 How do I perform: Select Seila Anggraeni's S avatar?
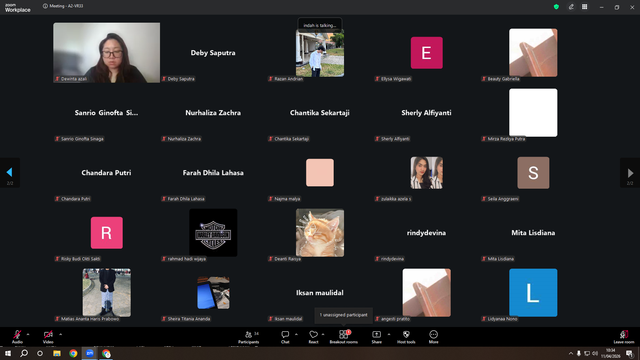533,173
